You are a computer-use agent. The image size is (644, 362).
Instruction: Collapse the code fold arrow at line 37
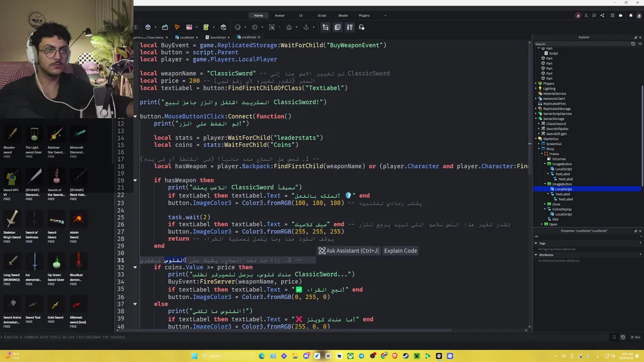(135, 304)
